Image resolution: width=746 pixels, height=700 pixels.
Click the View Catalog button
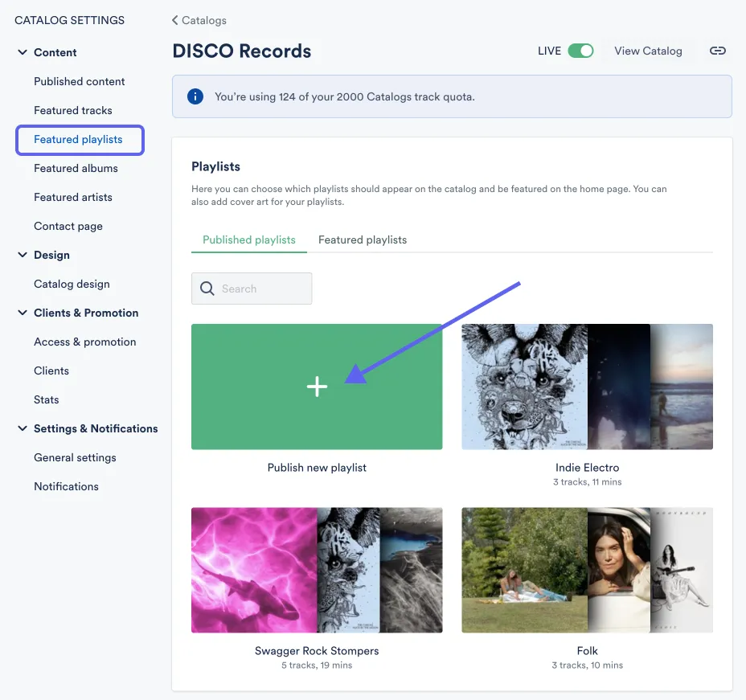[648, 50]
